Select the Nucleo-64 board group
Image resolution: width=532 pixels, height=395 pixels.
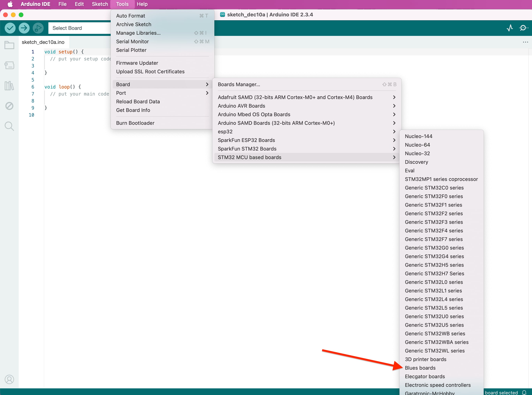click(441, 145)
